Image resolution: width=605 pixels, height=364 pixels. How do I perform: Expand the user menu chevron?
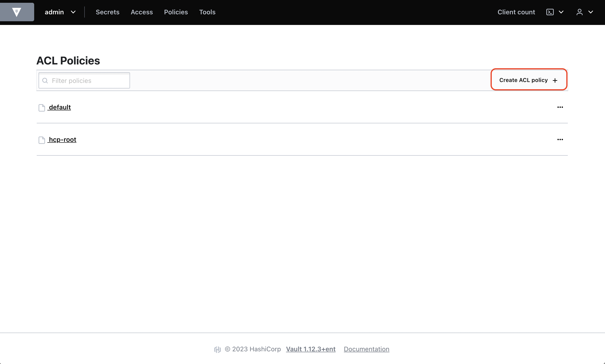590,12
